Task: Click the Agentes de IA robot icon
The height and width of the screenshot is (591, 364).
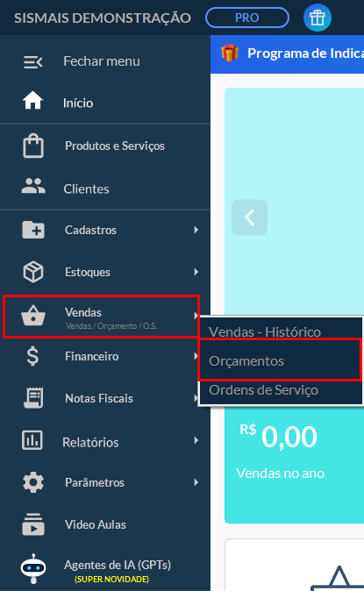Action: [x=33, y=568]
